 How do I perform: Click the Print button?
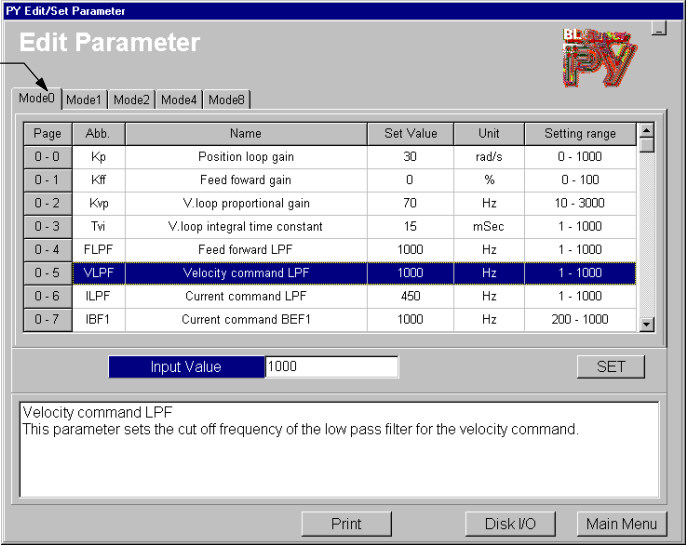(x=346, y=524)
